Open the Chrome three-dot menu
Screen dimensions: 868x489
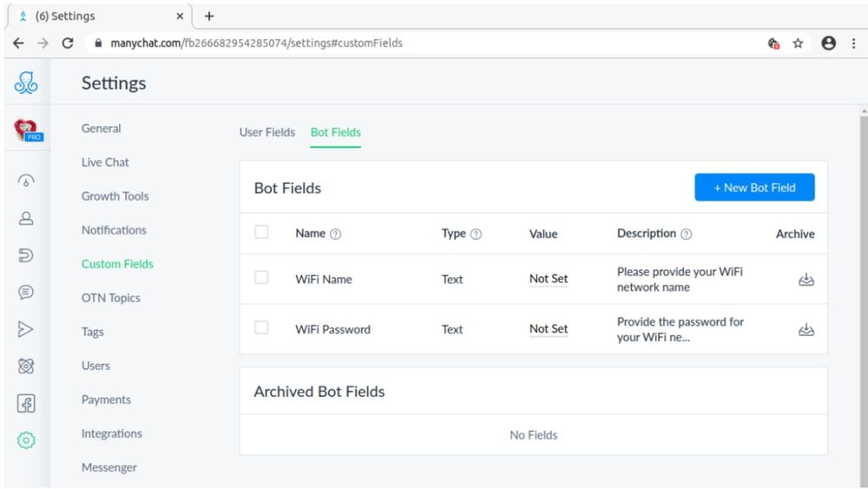click(x=853, y=43)
